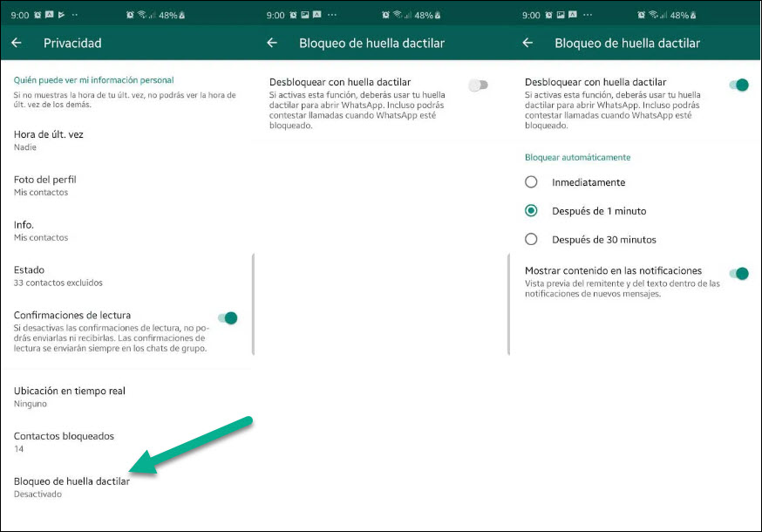Select Después de 30 minutos option
Screen dimensions: 762x532
click(x=531, y=239)
